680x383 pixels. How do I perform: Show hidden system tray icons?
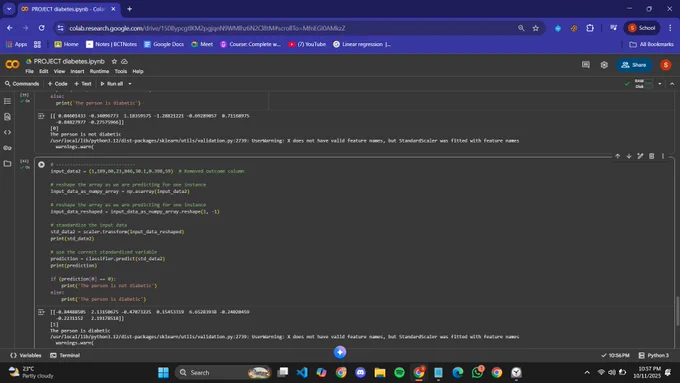pyautogui.click(x=587, y=373)
